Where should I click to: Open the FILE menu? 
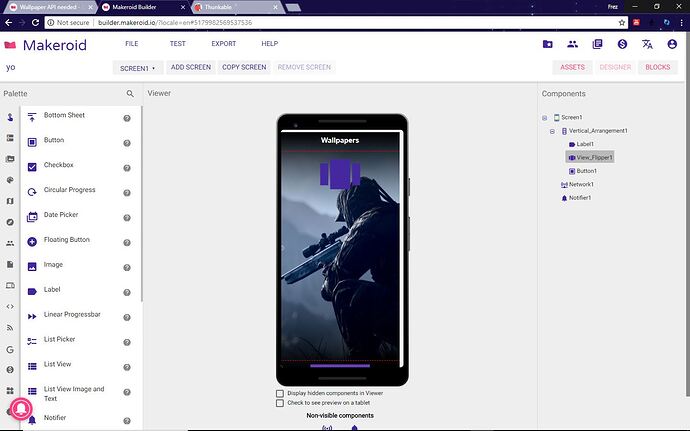[x=132, y=44]
